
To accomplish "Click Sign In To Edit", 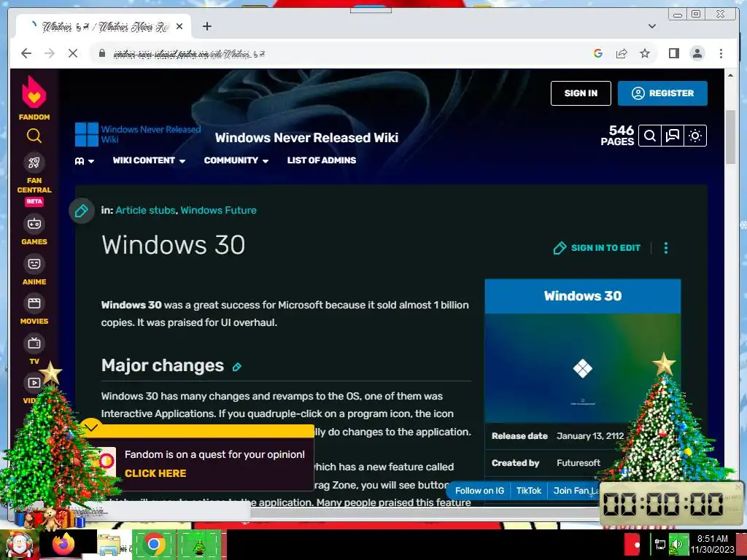I will [x=597, y=248].
